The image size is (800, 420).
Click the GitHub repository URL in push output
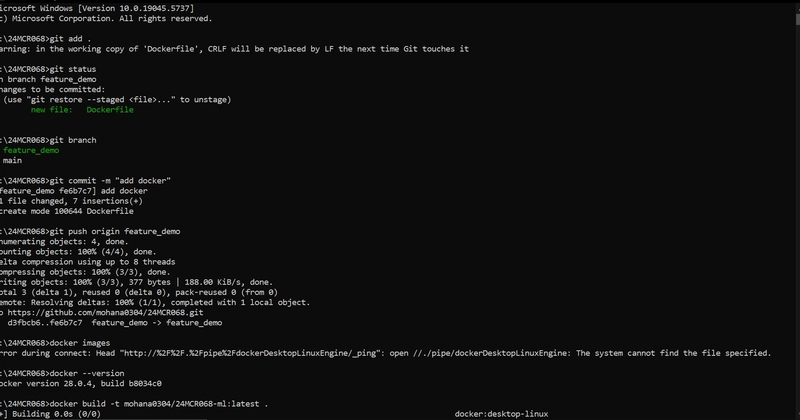pos(105,312)
